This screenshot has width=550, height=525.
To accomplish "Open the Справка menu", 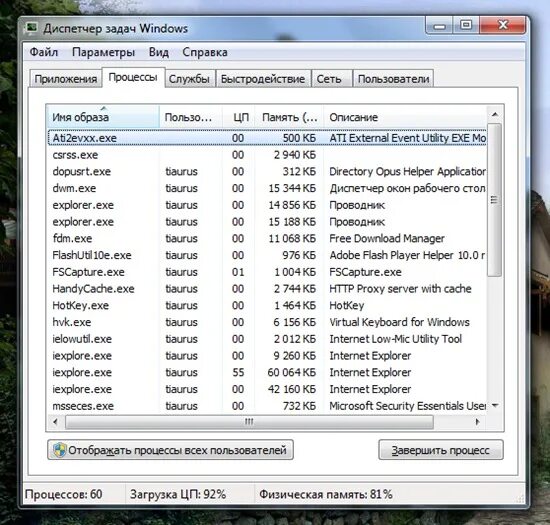I will point(205,52).
